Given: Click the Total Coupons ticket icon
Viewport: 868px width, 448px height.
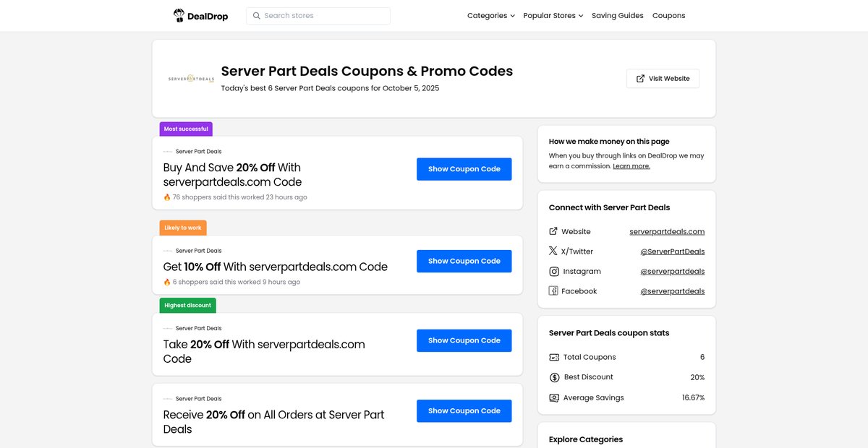Looking at the screenshot, I should pos(554,357).
